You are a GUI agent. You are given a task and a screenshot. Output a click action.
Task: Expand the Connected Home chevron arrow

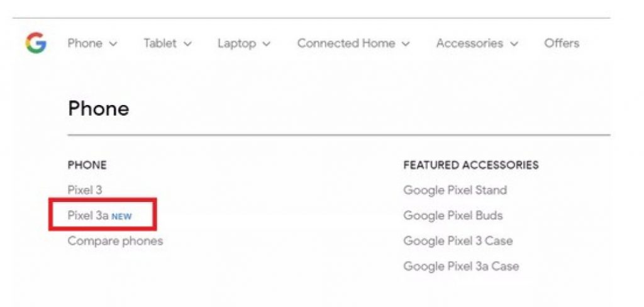click(x=406, y=44)
